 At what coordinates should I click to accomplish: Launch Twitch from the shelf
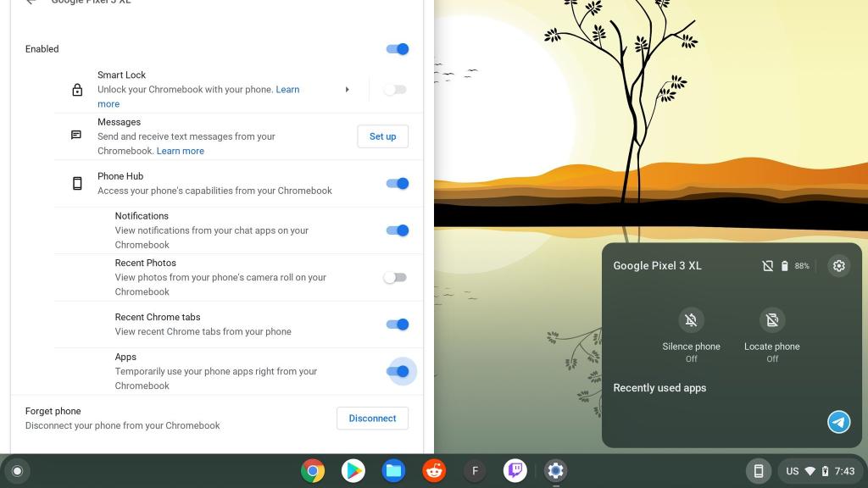[515, 470]
